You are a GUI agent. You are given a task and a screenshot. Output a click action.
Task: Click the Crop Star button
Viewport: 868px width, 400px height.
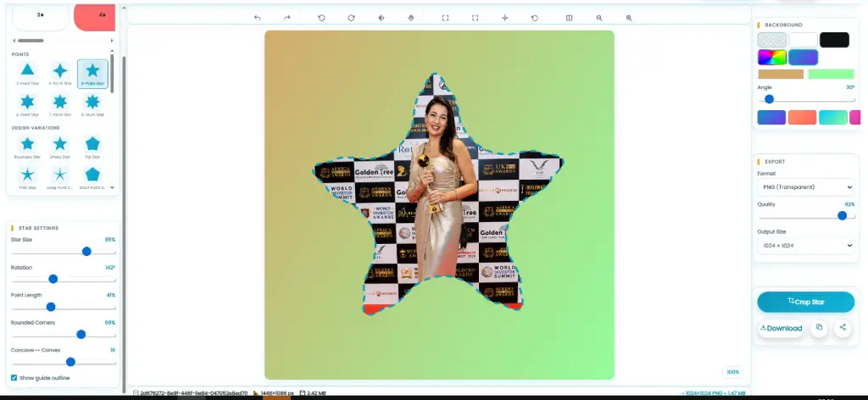pos(806,302)
